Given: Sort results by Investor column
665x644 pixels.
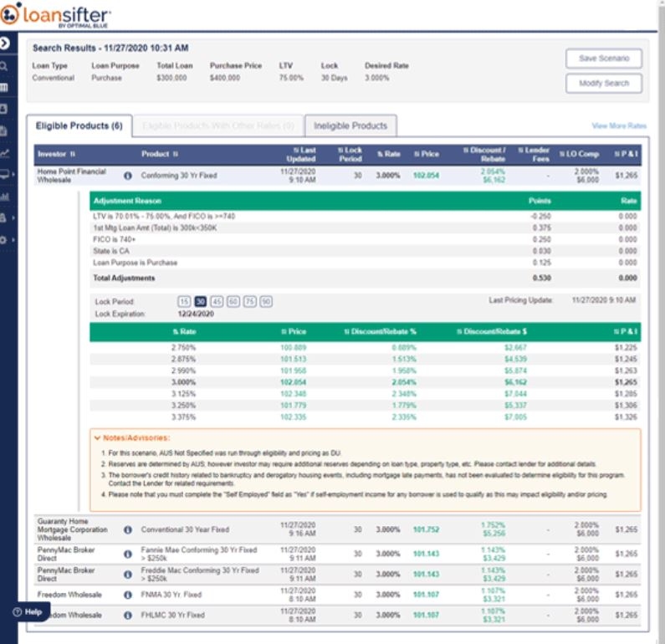Looking at the screenshot, I should coord(56,154).
